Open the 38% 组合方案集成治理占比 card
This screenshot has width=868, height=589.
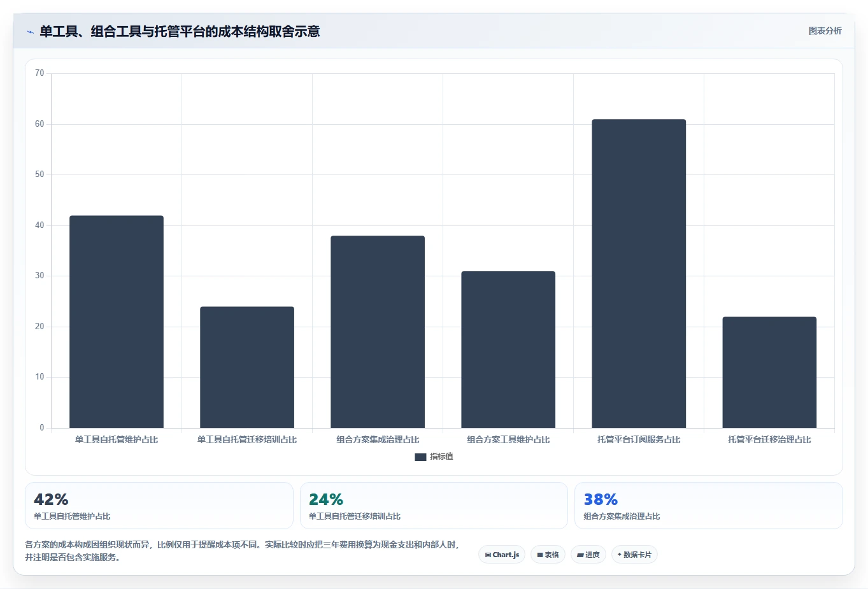tap(709, 506)
